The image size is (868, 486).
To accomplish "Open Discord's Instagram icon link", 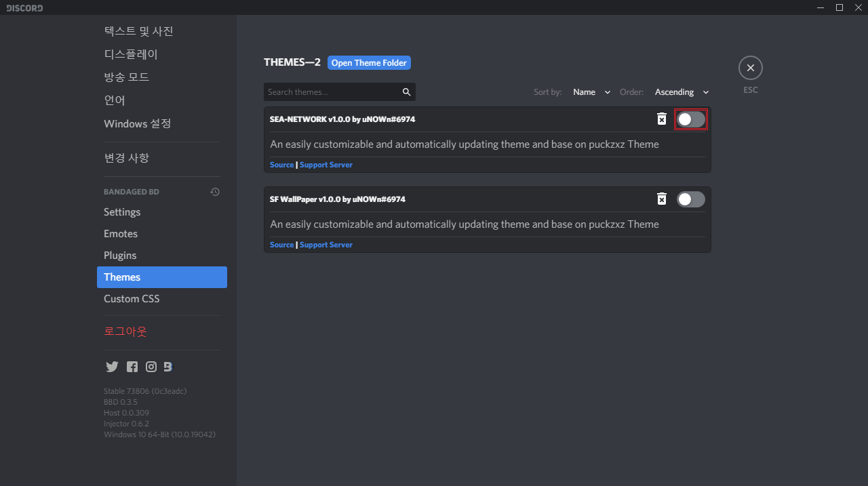I will pos(151,367).
